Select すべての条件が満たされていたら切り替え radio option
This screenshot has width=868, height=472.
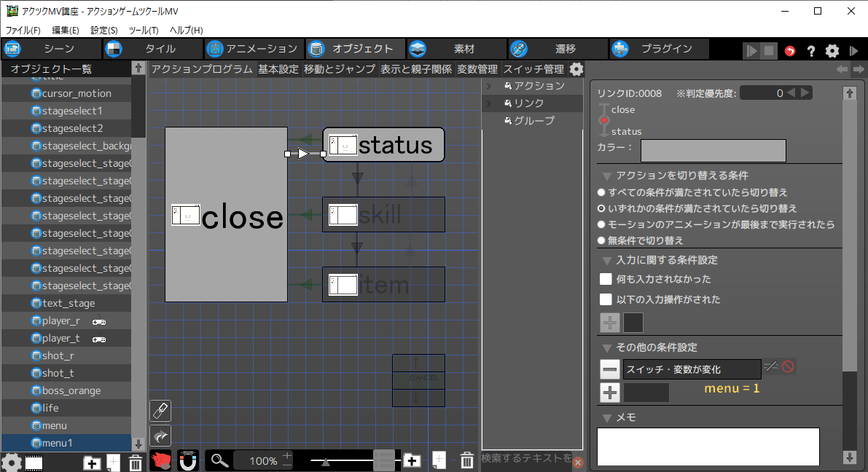601,192
